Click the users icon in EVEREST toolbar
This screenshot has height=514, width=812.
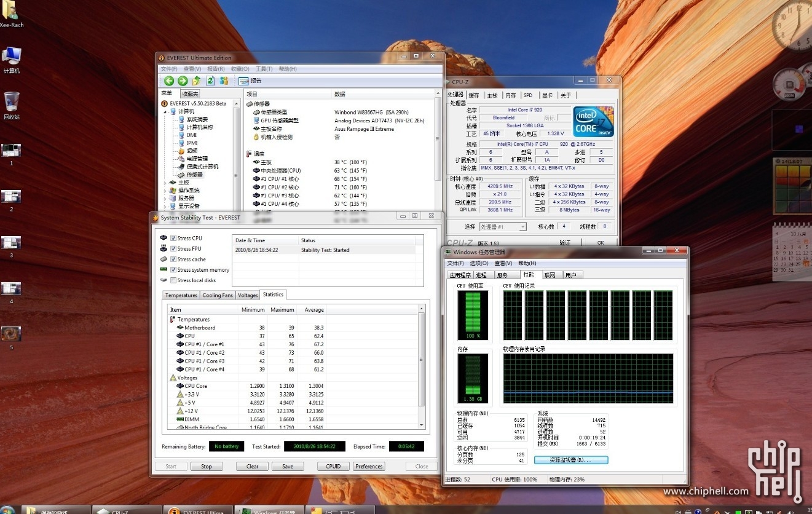pos(224,81)
